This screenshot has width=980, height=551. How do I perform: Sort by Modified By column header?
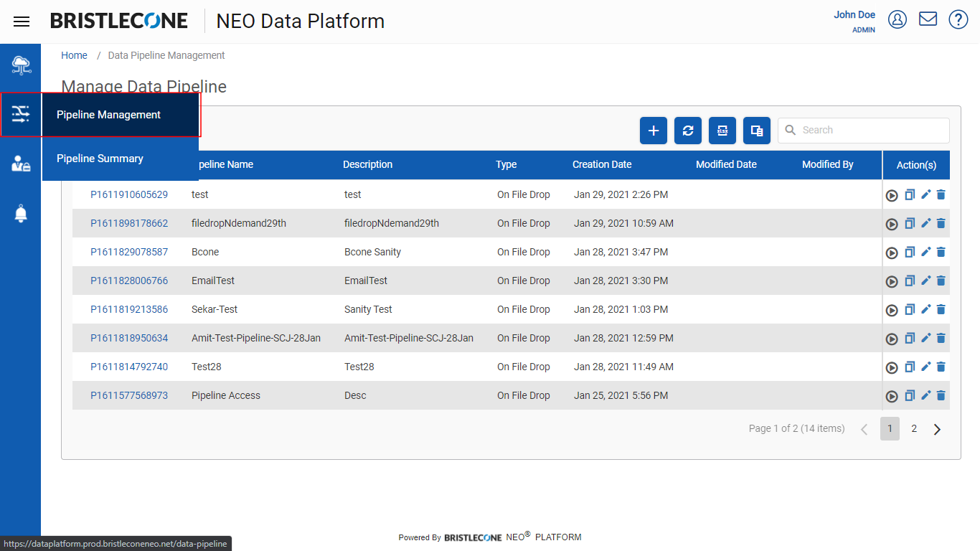827,164
